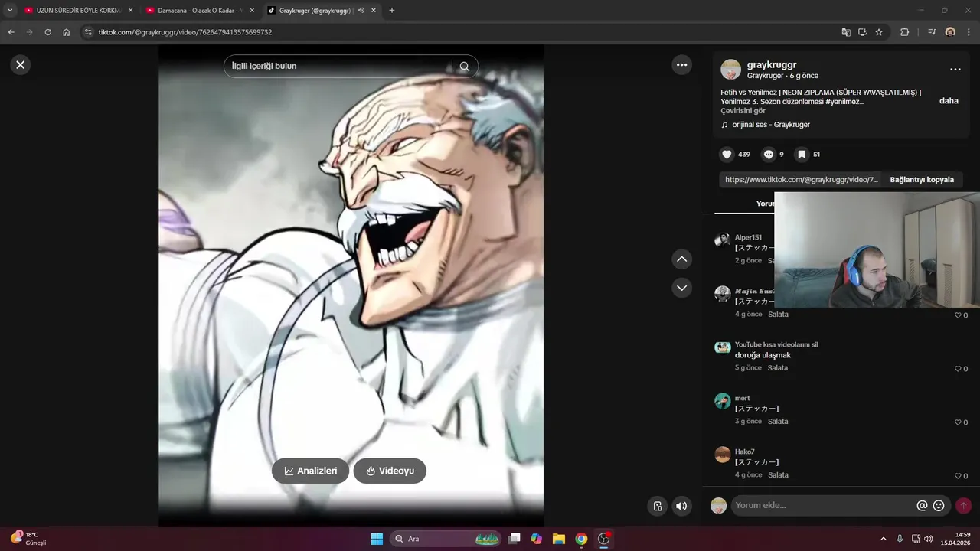Open the graykruggr username link

(772, 65)
